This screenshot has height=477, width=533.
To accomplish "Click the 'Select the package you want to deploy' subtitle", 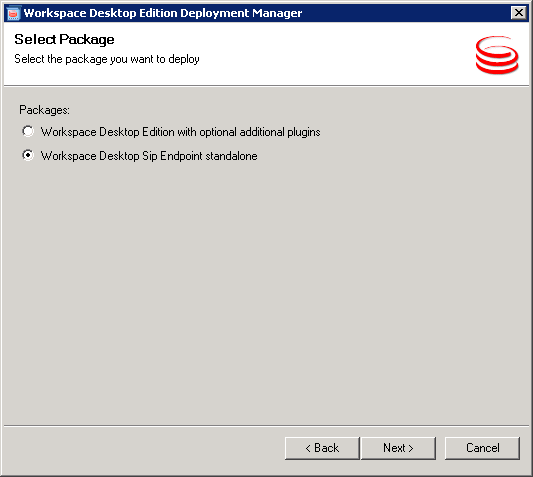I will 107,59.
